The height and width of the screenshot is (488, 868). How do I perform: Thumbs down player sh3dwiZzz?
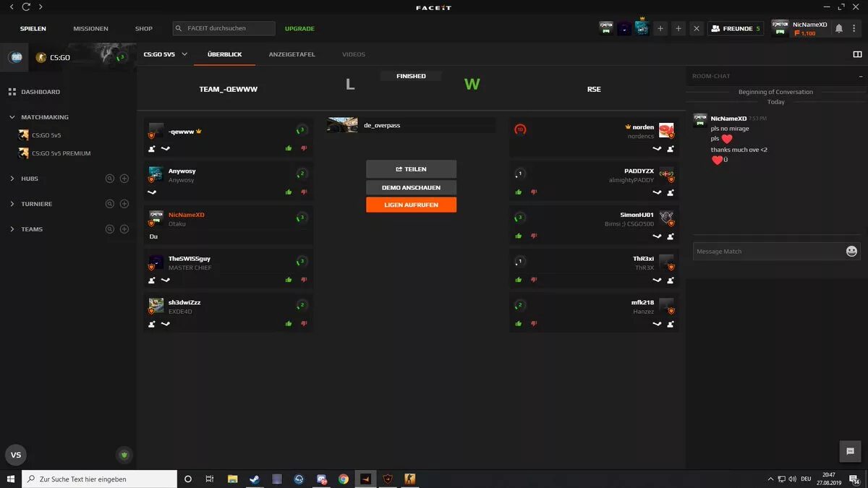tap(304, 323)
